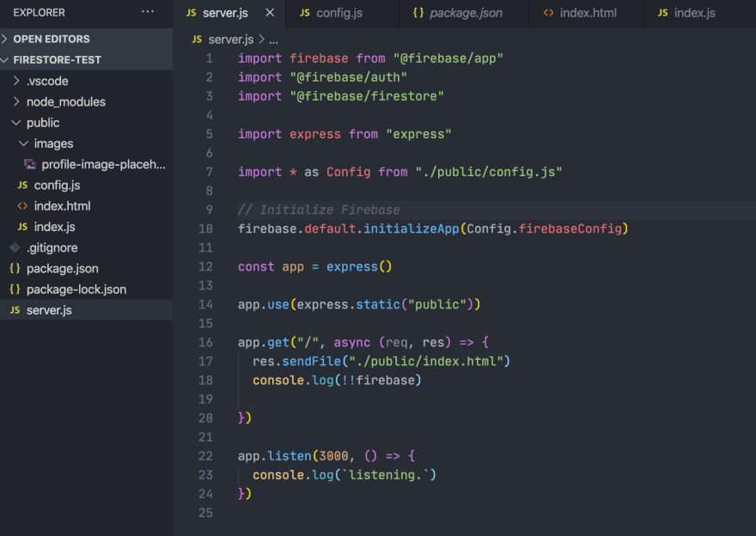Click line number 1 in the gutter
The width and height of the screenshot is (756, 536).
coord(210,58)
